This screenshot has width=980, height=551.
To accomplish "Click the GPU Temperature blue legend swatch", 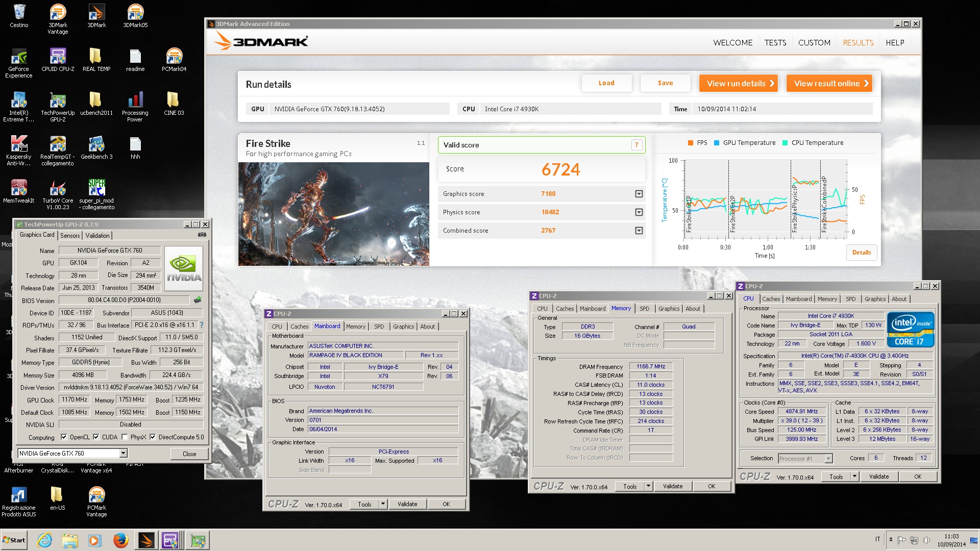I will click(x=717, y=143).
